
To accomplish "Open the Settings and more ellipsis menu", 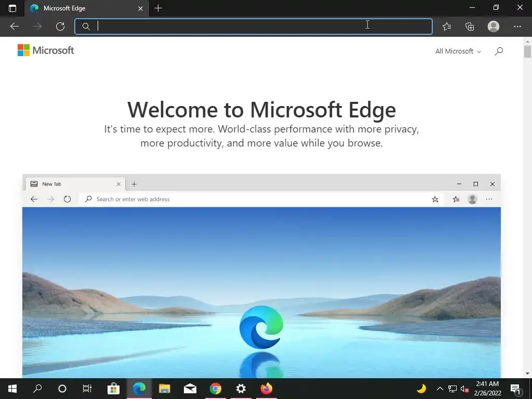I will click(517, 26).
